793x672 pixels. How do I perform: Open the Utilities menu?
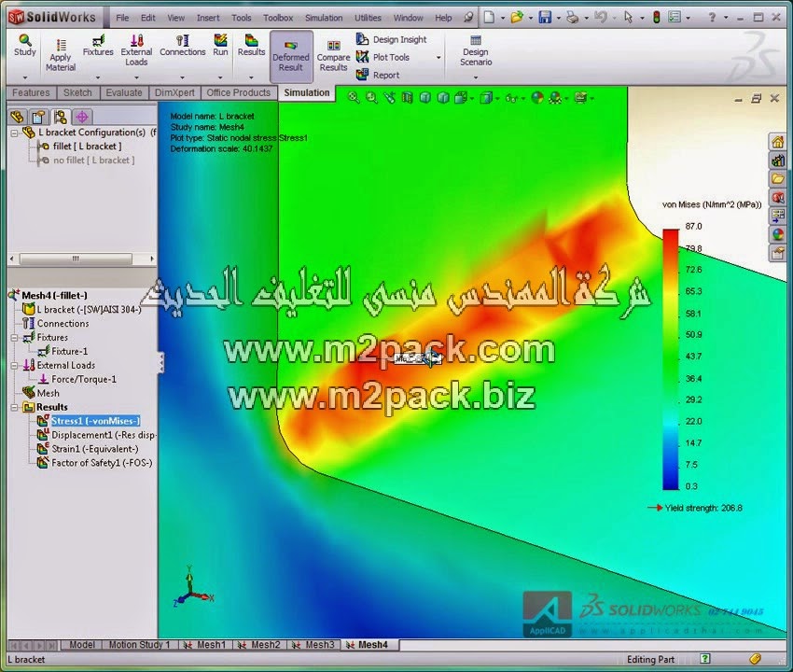pos(368,18)
